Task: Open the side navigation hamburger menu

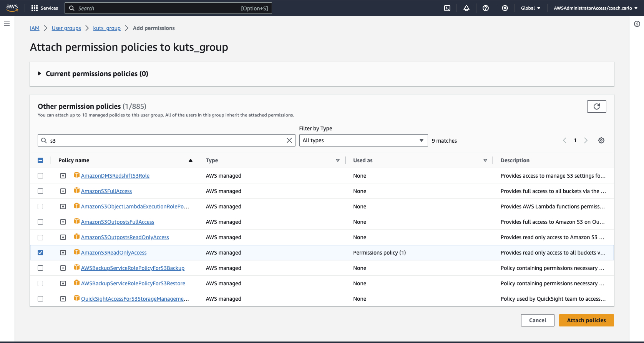Action: click(7, 24)
